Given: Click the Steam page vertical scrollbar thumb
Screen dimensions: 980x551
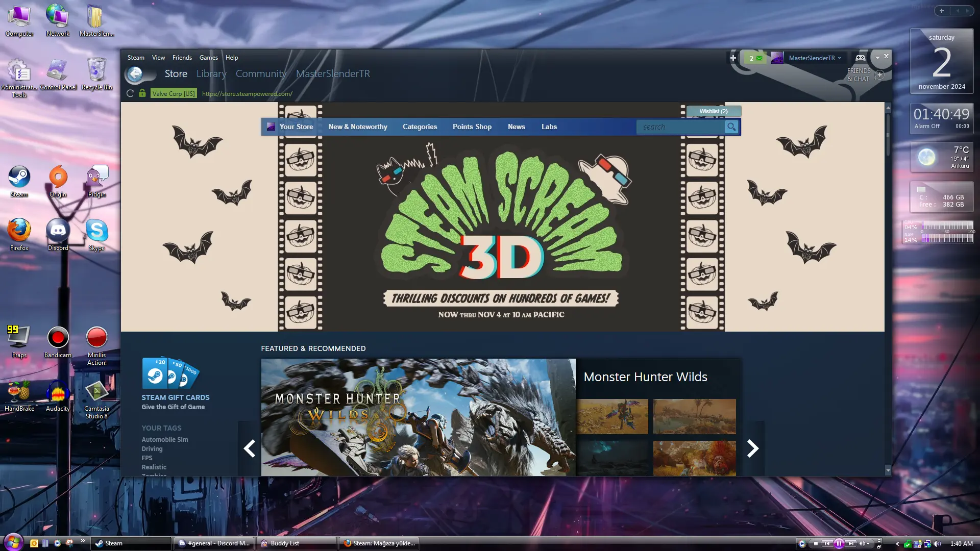Looking at the screenshot, I should 888,134.
